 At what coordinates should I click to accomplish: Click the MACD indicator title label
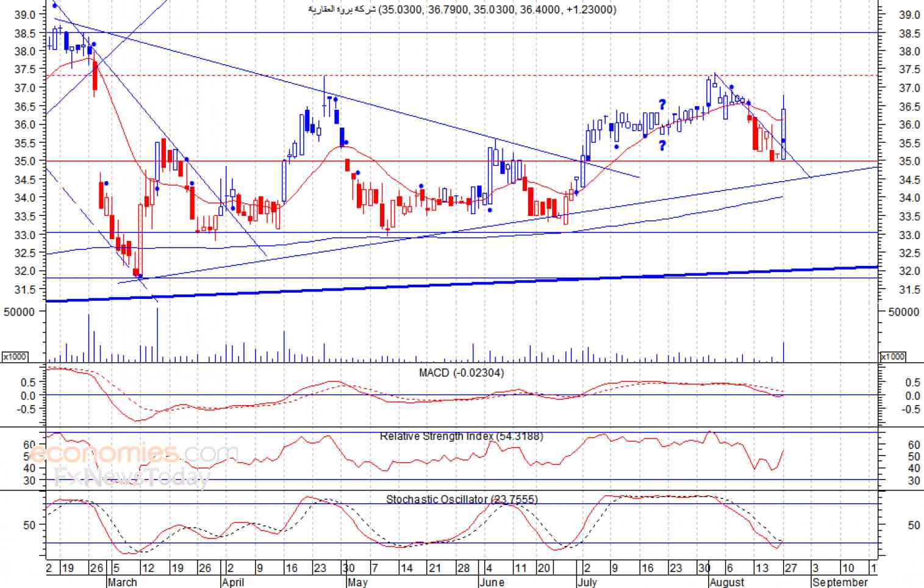(x=461, y=373)
